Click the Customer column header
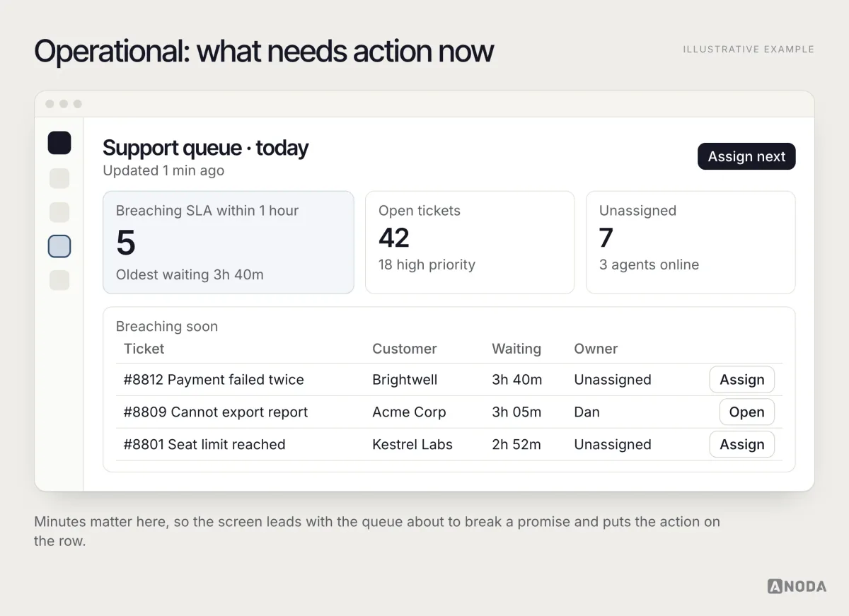The width and height of the screenshot is (849, 616). tap(405, 349)
